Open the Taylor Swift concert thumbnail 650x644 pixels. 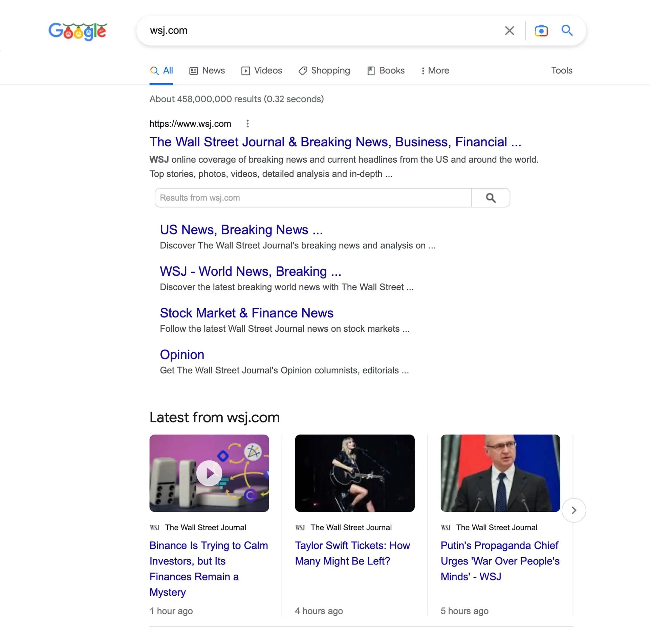[354, 473]
